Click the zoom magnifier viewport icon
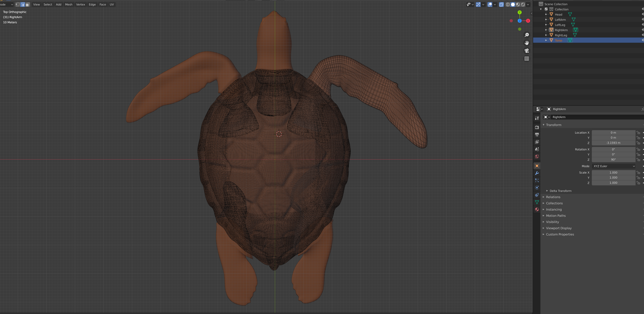 click(x=527, y=35)
